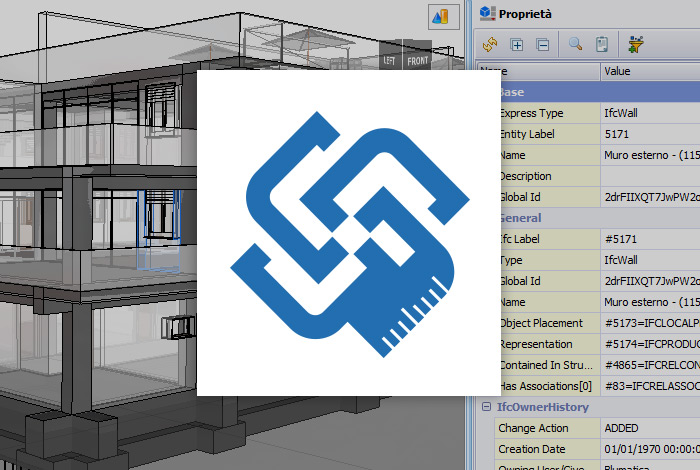The height and width of the screenshot is (470, 700).
Task: Click the collapse all properties icon
Action: (542, 44)
